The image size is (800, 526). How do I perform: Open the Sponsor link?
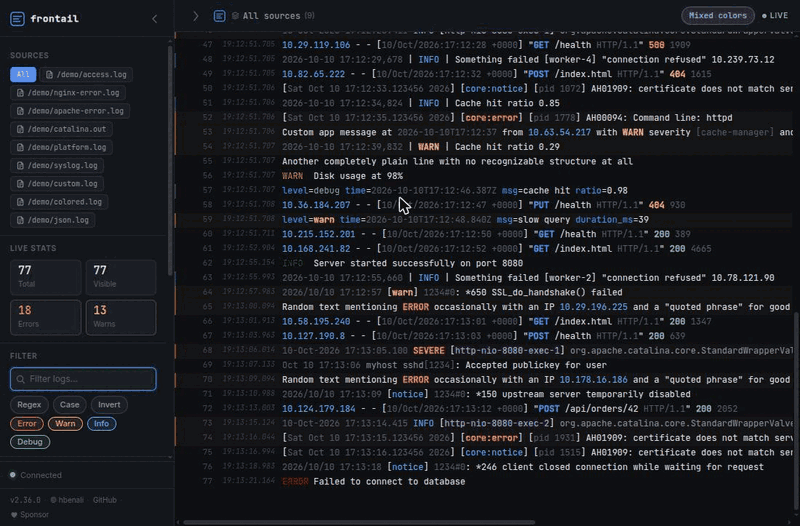point(30,515)
